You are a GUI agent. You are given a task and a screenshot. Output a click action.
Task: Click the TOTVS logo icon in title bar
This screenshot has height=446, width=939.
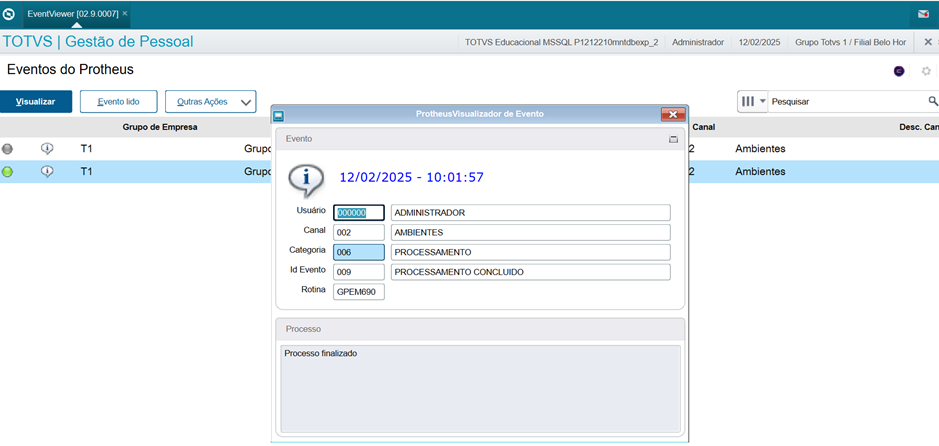pyautogui.click(x=9, y=13)
